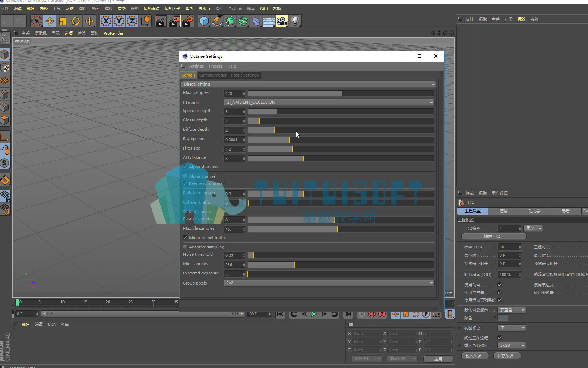Adjust the AO distance slider

coord(341,159)
